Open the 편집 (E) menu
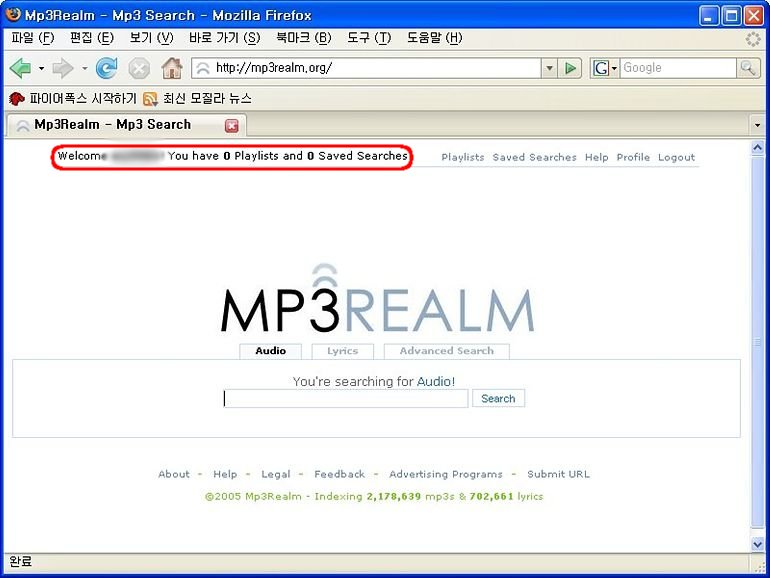The width and height of the screenshot is (770, 578). coord(92,38)
